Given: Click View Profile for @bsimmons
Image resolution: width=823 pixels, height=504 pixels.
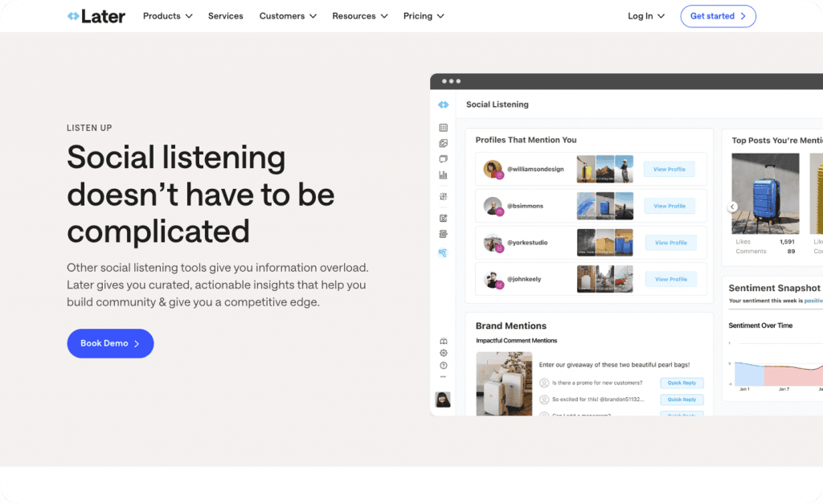Looking at the screenshot, I should [x=669, y=206].
